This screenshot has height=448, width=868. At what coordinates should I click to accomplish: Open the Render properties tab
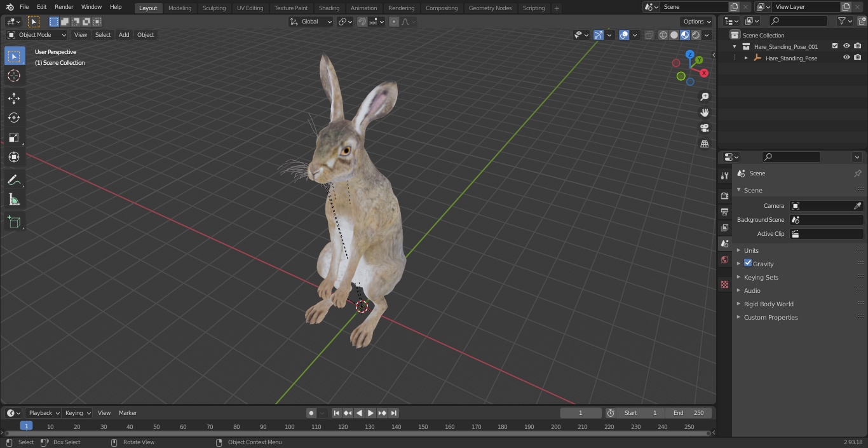pos(724,196)
